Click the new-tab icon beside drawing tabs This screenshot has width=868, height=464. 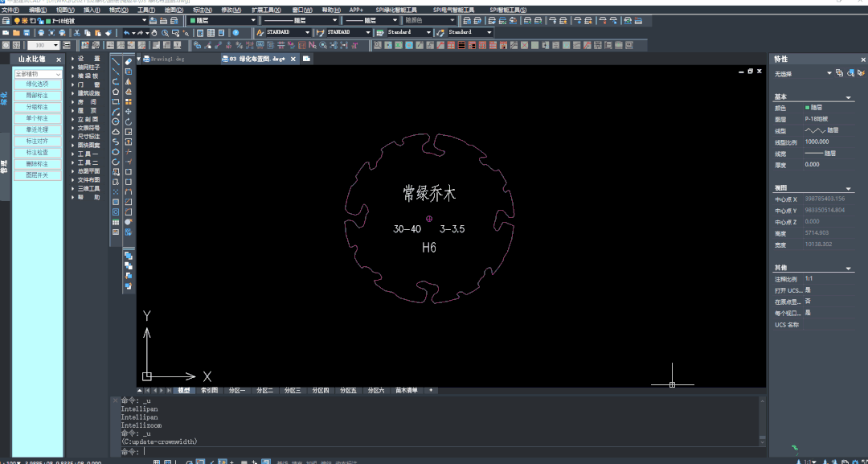pyautogui.click(x=306, y=58)
